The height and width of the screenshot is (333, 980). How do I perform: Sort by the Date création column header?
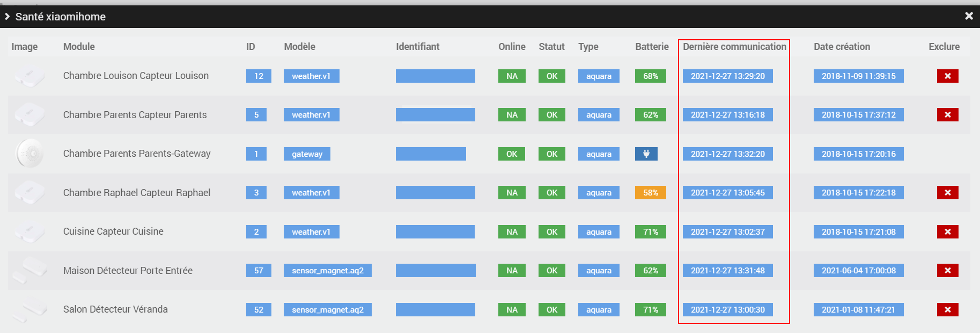pos(842,47)
